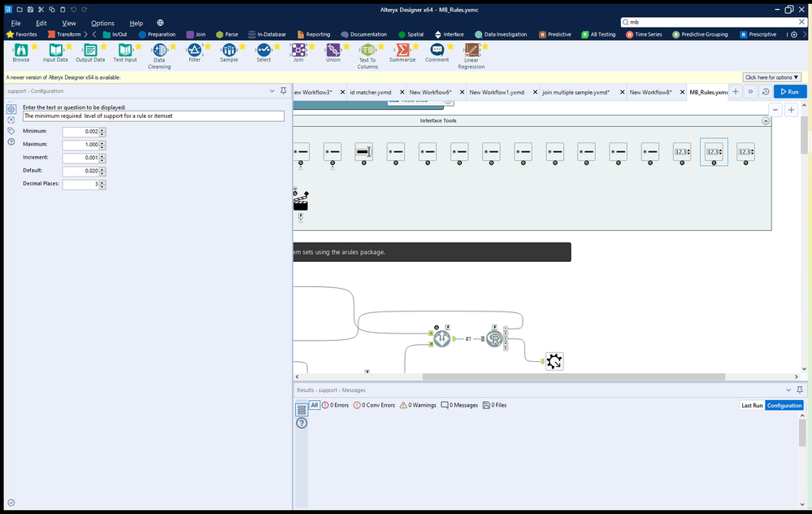Pin the Configuration window
Viewport: 812px width, 514px height.
(x=284, y=90)
